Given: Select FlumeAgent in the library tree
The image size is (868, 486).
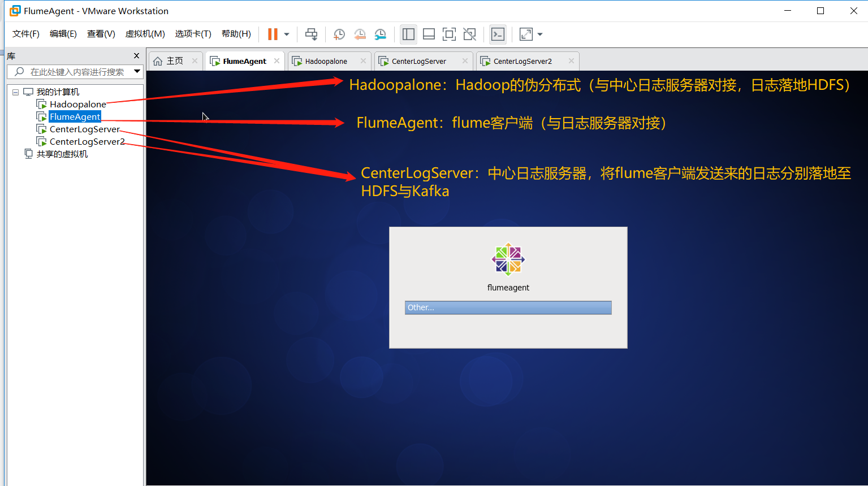Looking at the screenshot, I should click(75, 117).
